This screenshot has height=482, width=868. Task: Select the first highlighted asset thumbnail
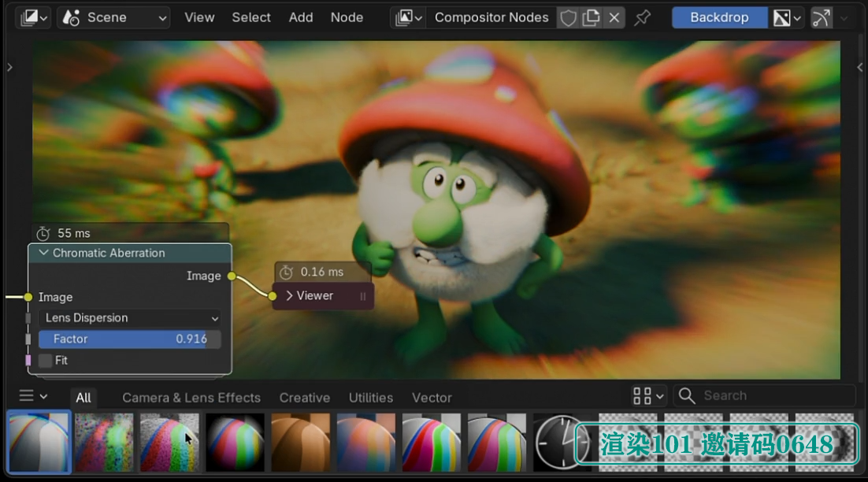click(x=39, y=442)
